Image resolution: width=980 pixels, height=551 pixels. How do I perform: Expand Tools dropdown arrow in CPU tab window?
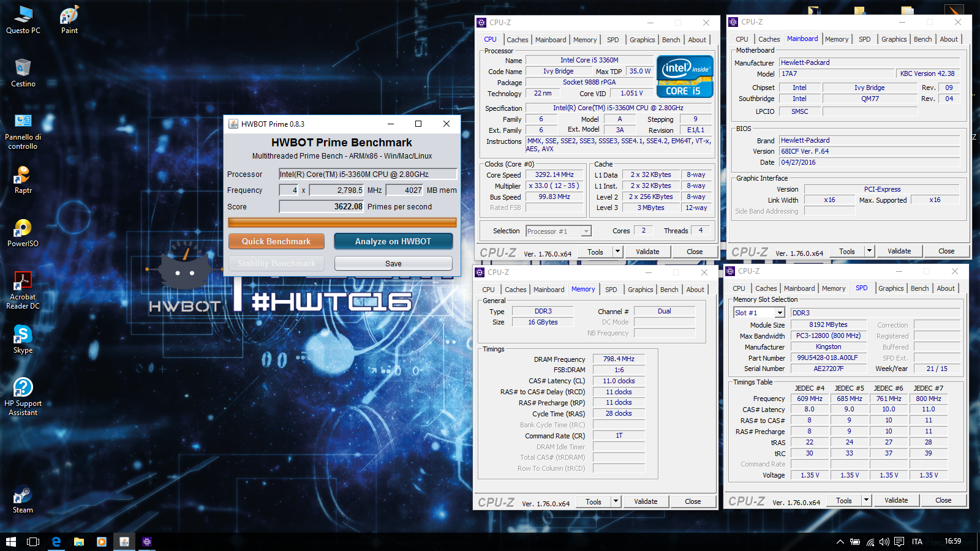click(617, 252)
